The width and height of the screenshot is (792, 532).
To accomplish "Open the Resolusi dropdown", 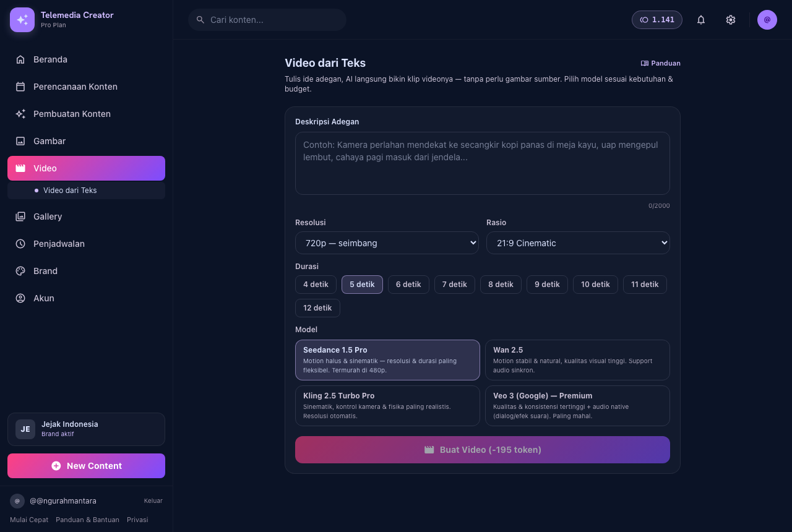I will [387, 243].
